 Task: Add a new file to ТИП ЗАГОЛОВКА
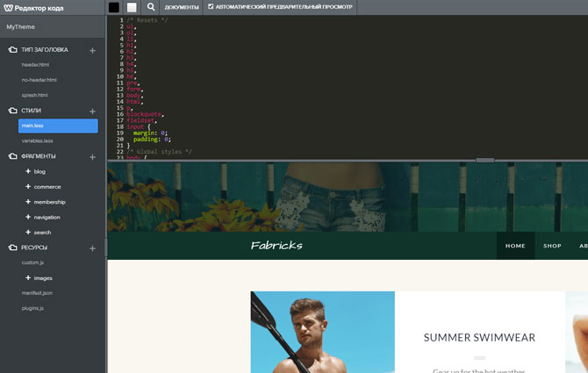pyautogui.click(x=92, y=50)
